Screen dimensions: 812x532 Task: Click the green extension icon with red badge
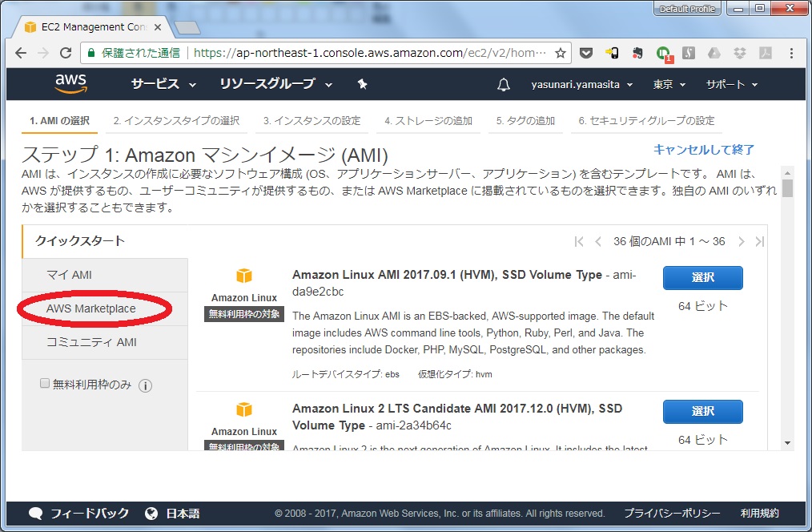(x=663, y=54)
